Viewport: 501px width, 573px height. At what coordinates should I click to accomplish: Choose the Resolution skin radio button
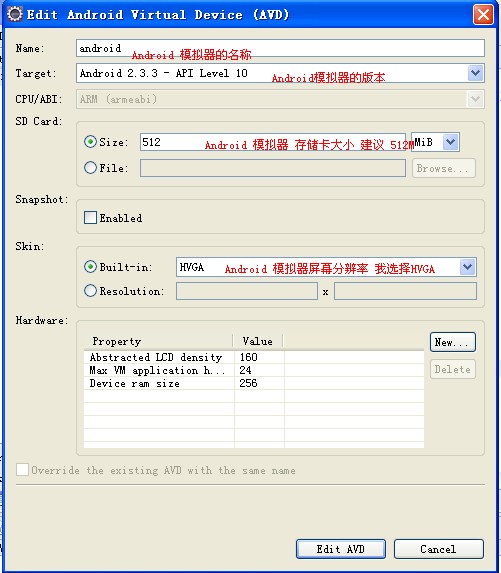[x=90, y=291]
